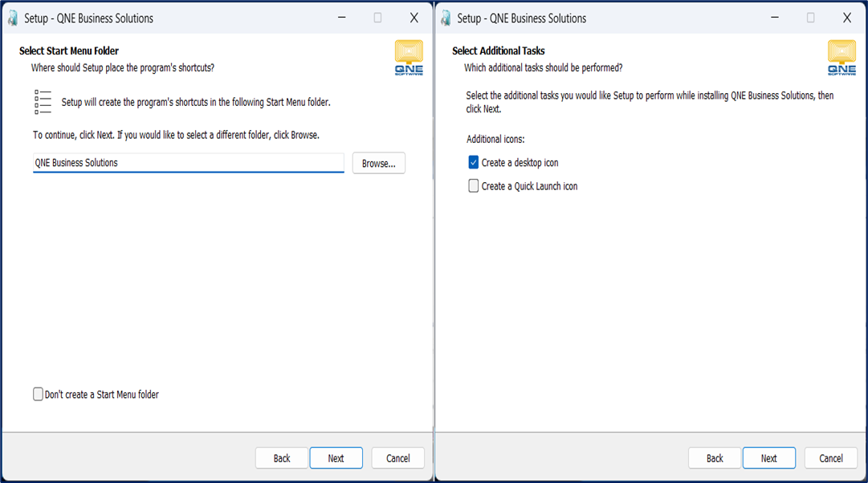Click Browse in Start Menu Folder window
Viewport: 868px width, 483px height.
point(379,163)
